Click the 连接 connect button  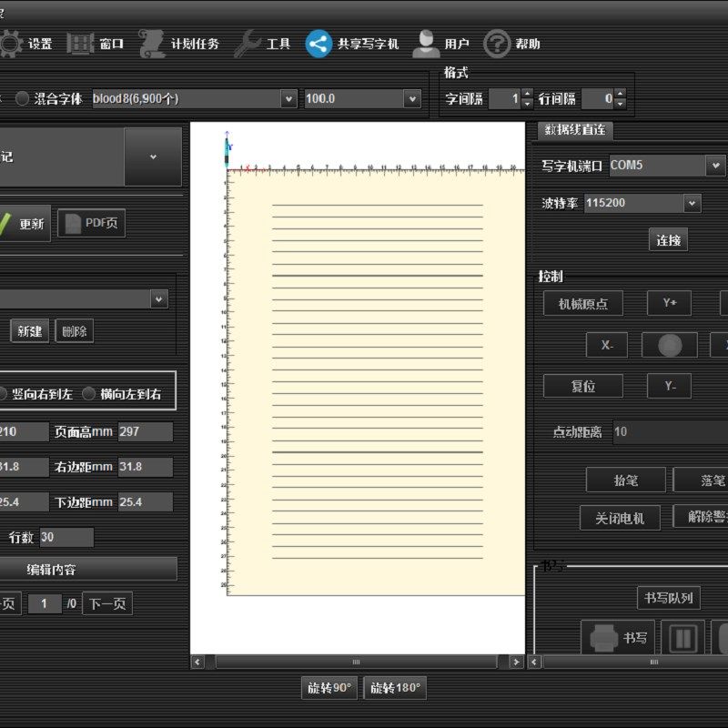(x=668, y=240)
